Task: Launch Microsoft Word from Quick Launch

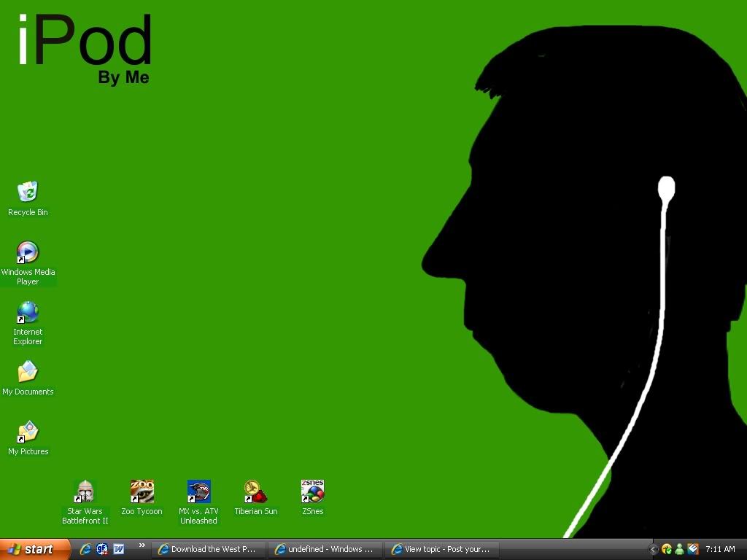Action: click(119, 549)
